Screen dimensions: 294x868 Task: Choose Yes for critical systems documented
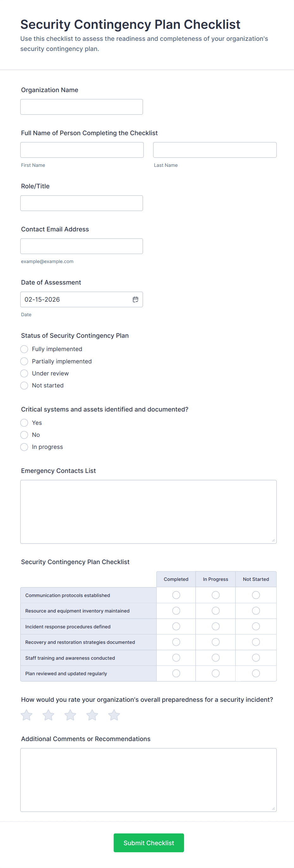pos(24,423)
